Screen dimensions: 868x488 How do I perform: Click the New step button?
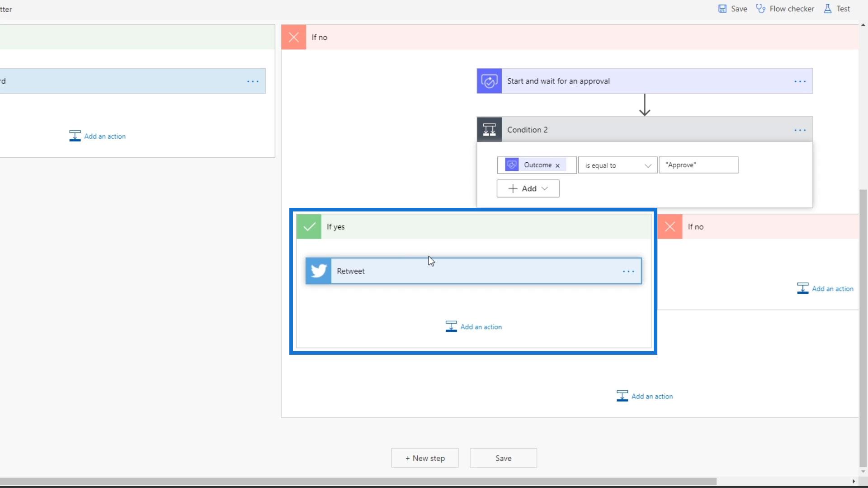coord(425,458)
